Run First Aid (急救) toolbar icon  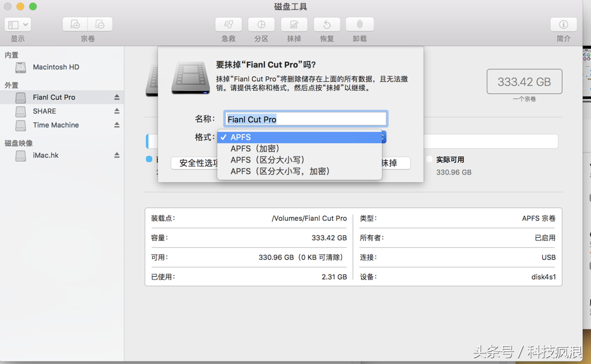(229, 25)
